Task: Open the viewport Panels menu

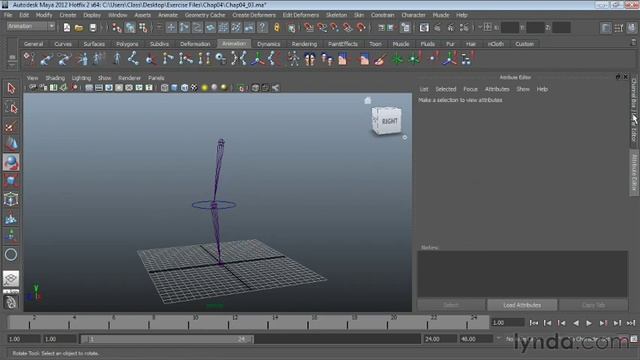Action: click(x=156, y=78)
